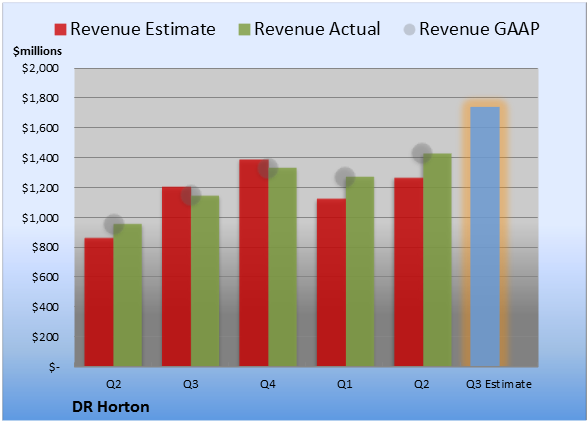
Task: Select the 'Revenue Estimate' legend label
Action: [x=143, y=29]
